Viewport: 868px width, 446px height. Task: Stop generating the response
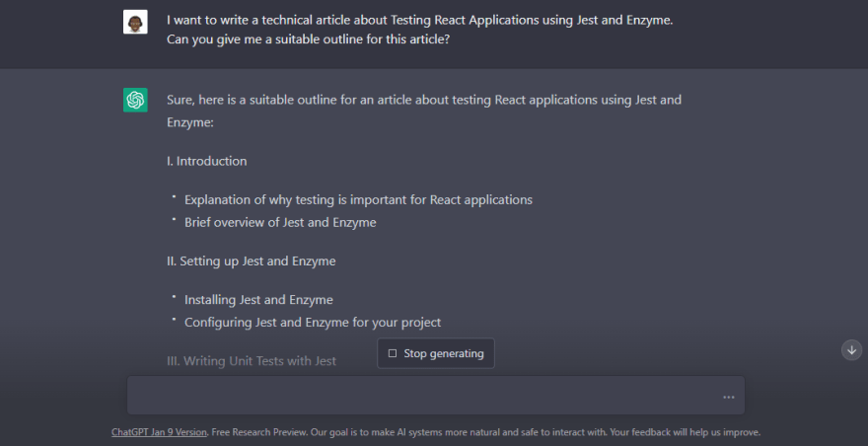tap(436, 353)
